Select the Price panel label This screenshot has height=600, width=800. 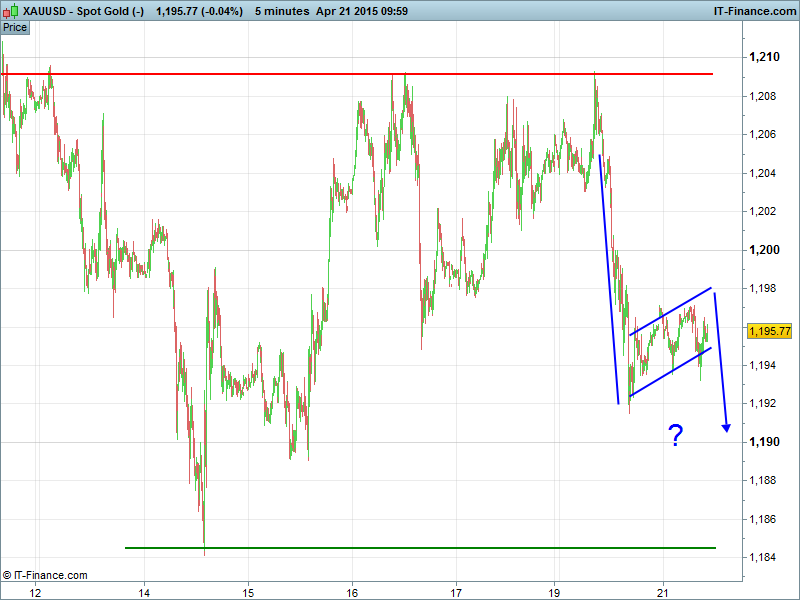15,28
